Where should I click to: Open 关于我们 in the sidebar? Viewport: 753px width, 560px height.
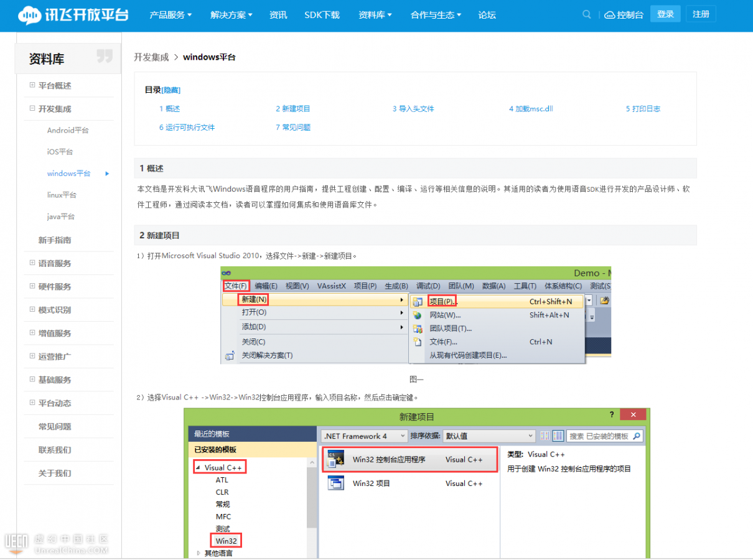pos(55,474)
